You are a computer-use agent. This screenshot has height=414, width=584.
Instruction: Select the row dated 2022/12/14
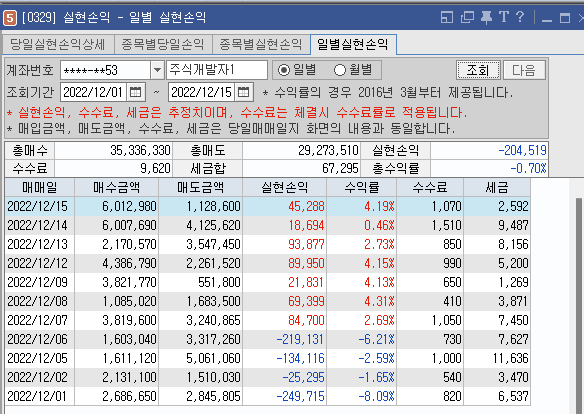[268, 225]
